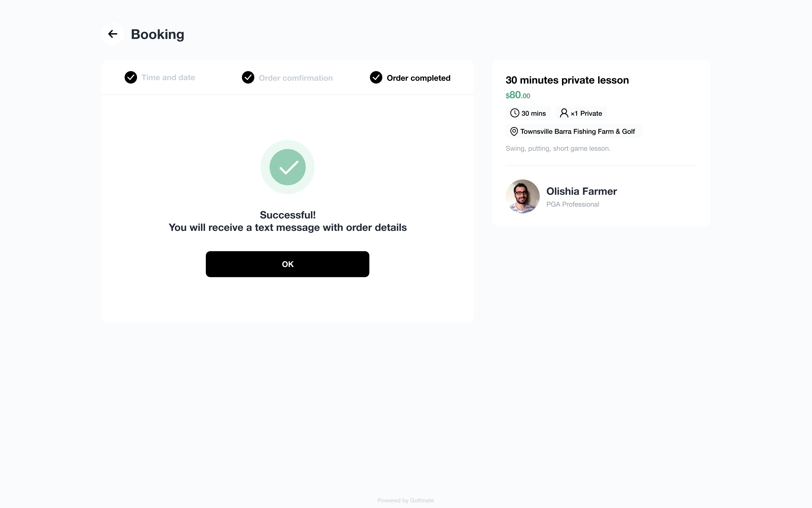
Task: Click the location pin icon
Action: click(514, 131)
